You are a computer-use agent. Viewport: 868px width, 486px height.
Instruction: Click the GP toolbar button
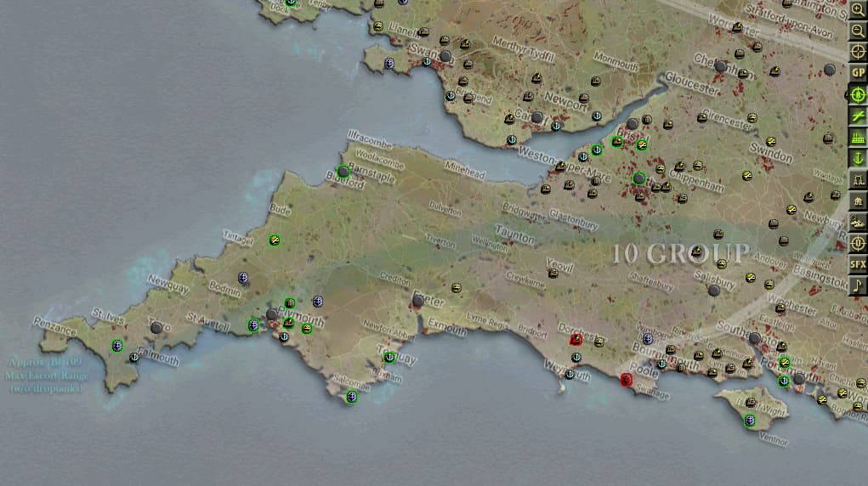[x=858, y=73]
